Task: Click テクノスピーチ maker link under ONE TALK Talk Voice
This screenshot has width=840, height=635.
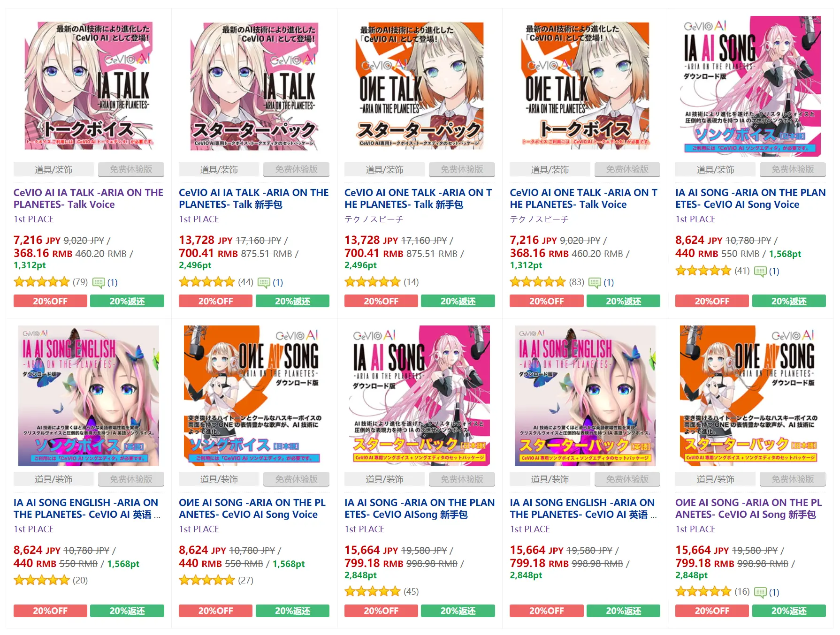Action: [x=539, y=219]
